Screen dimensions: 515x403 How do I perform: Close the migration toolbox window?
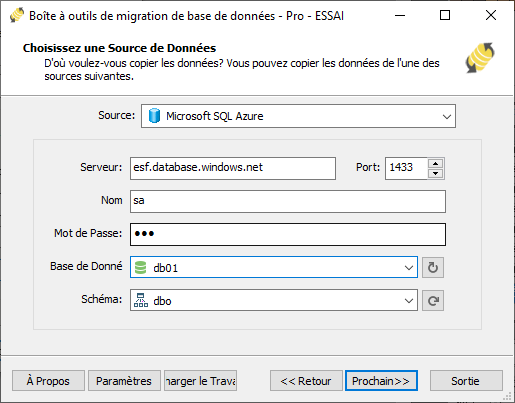pyautogui.click(x=491, y=15)
